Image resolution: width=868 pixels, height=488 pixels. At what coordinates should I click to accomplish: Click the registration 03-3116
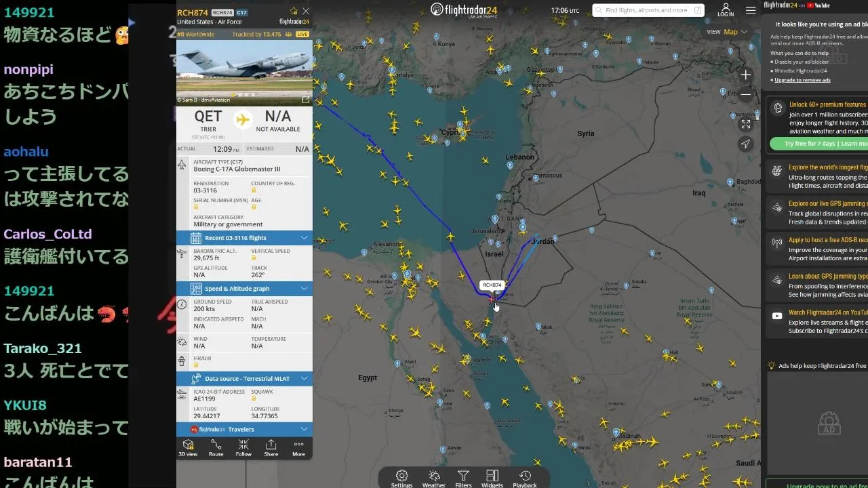coord(205,190)
